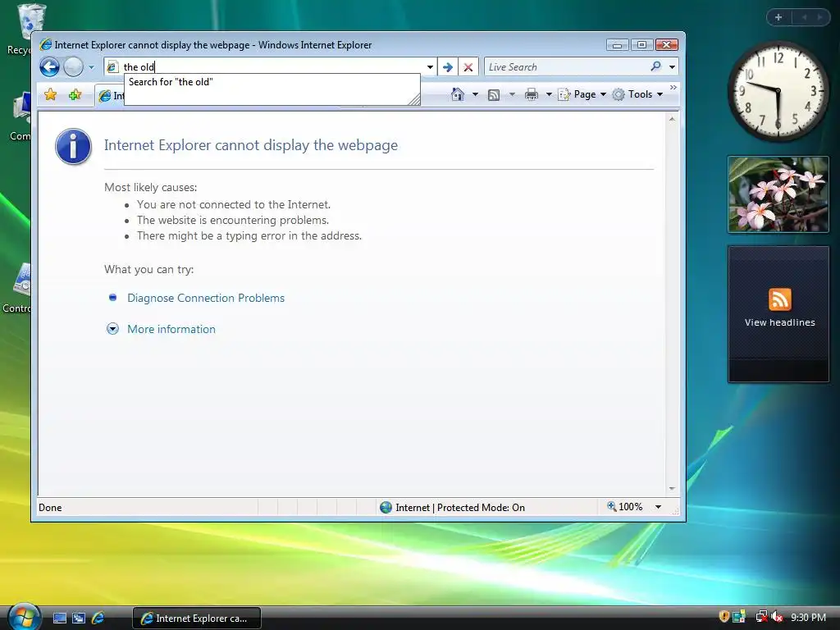Click Switch between windows Quick Launch icon
This screenshot has height=630, width=840.
79,619
